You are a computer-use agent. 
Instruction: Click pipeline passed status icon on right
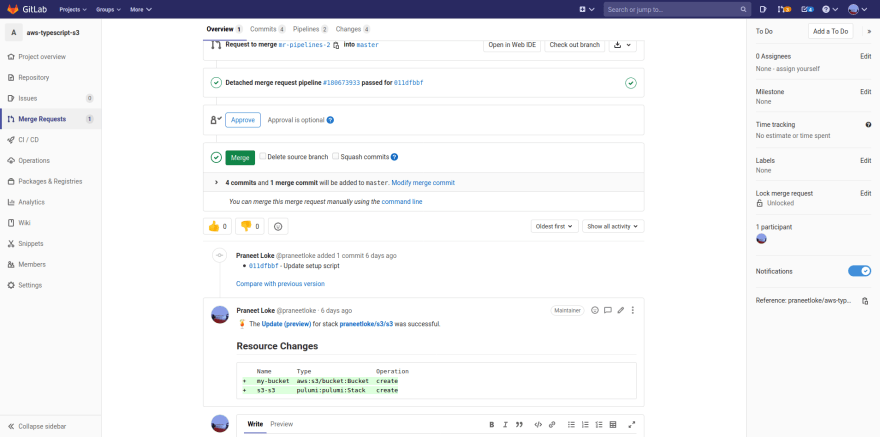click(x=631, y=83)
